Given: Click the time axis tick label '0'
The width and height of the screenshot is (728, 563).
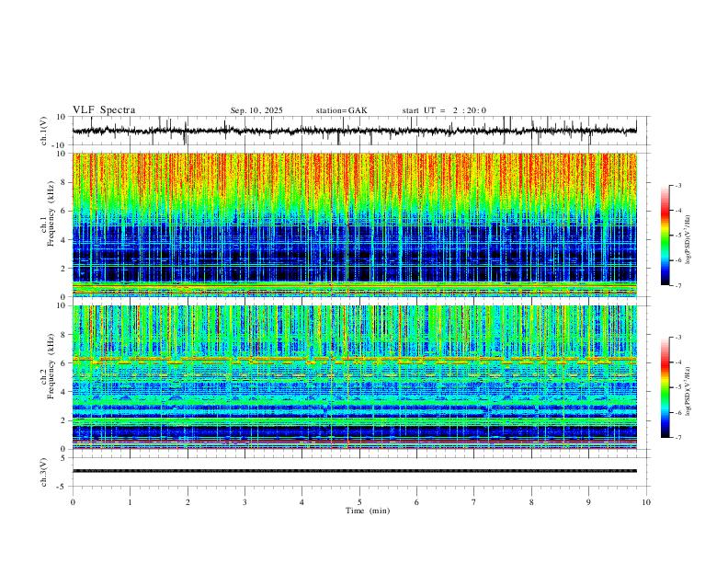Looking at the screenshot, I should pyautogui.click(x=73, y=502).
